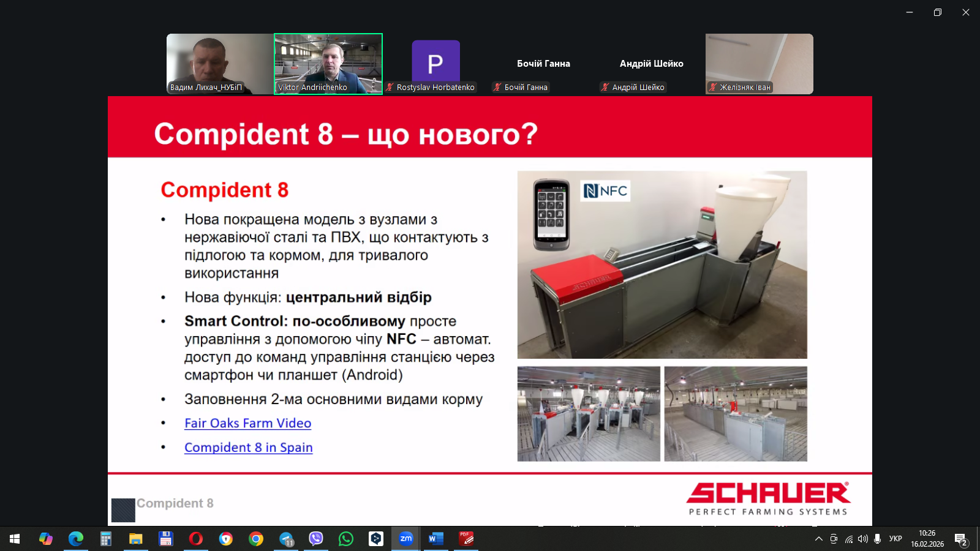This screenshot has width=980, height=551.
Task: Open the dark hexagon app on taskbar
Action: pos(376,539)
